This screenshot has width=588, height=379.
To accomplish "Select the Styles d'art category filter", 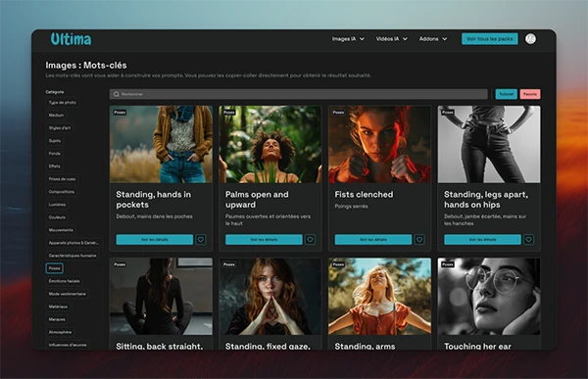I will (59, 128).
